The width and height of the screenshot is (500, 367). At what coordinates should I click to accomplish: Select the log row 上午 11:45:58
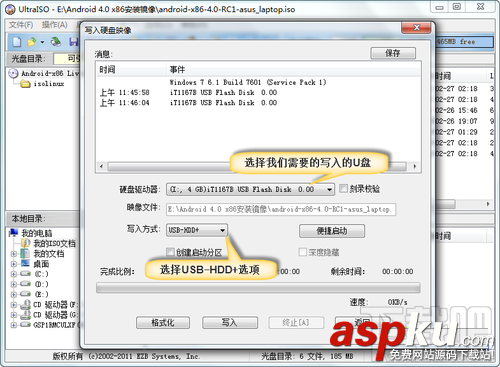(258, 92)
